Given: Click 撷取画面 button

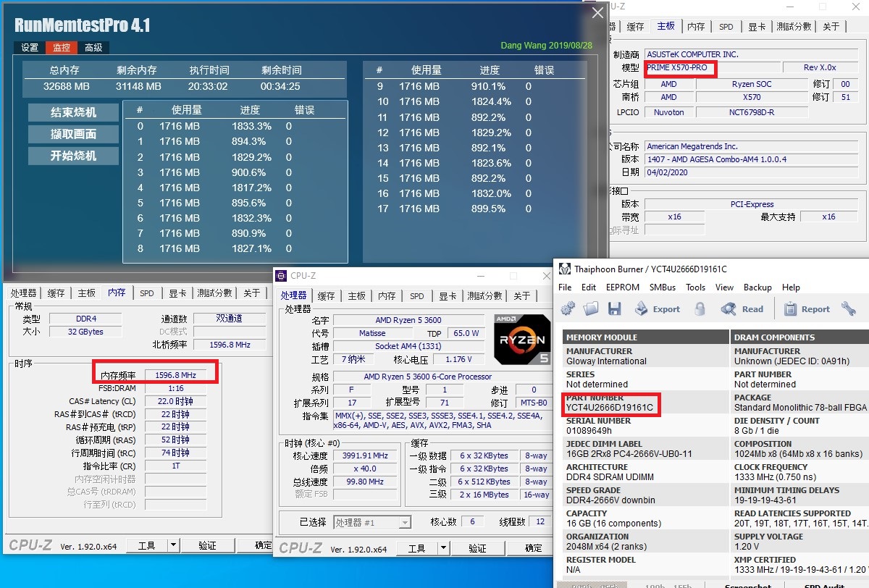Looking at the screenshot, I should (x=73, y=135).
